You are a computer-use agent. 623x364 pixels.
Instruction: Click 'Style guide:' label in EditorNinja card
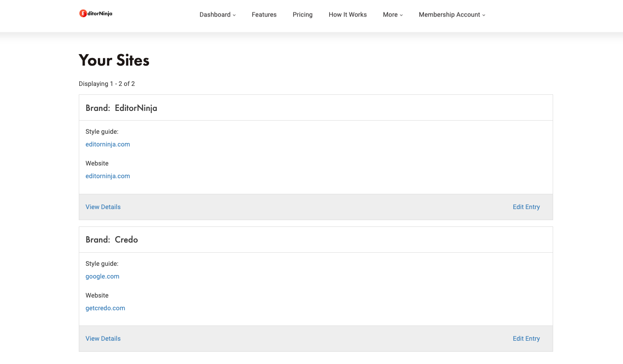pos(102,132)
